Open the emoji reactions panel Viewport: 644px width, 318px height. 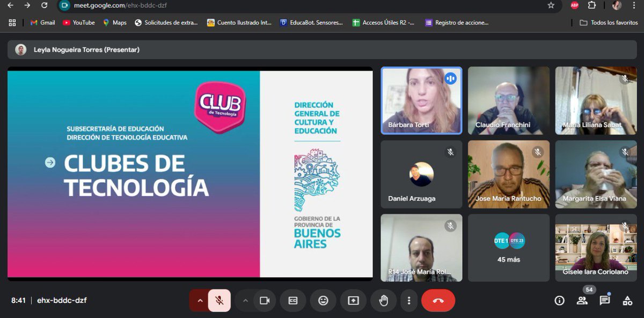tap(323, 300)
